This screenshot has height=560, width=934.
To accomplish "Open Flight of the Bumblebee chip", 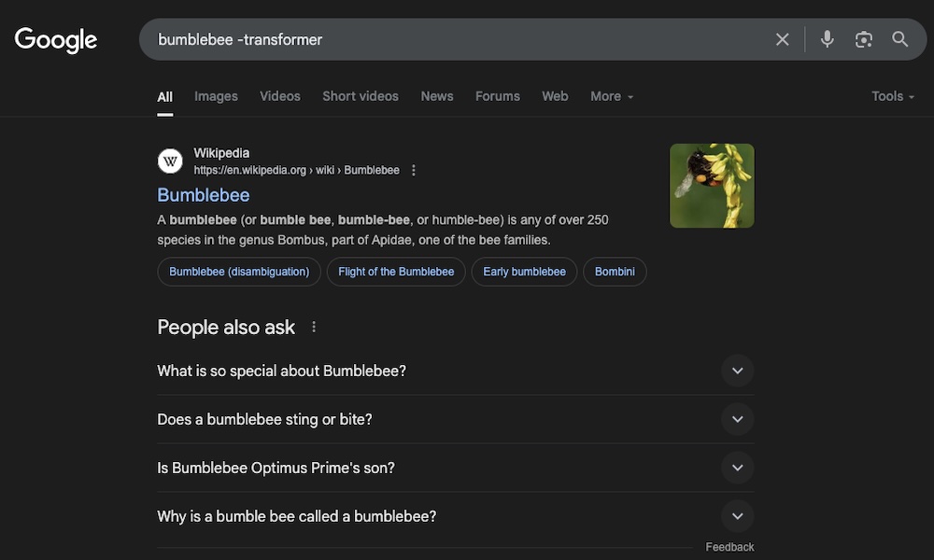I will pos(396,272).
